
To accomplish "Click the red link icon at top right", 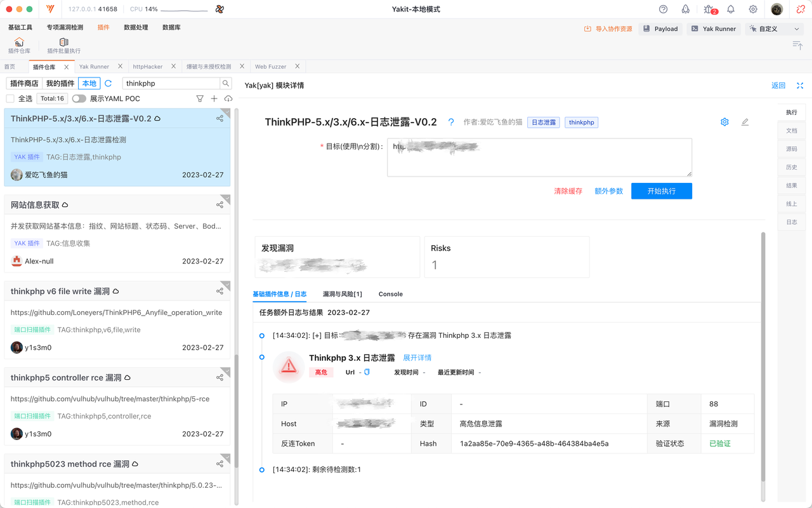I will pyautogui.click(x=801, y=10).
